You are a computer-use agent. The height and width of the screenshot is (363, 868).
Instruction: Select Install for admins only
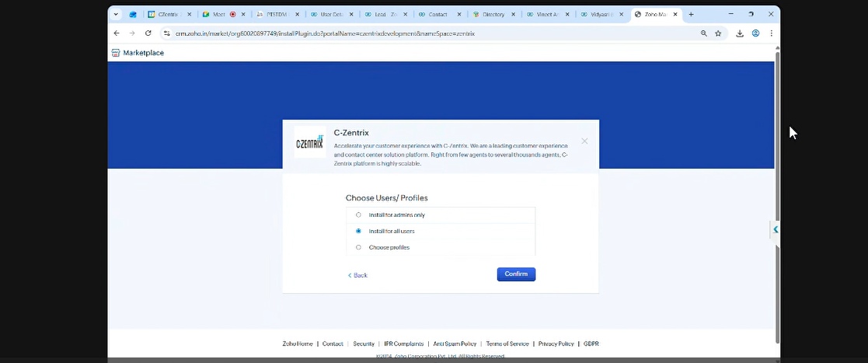tap(358, 215)
